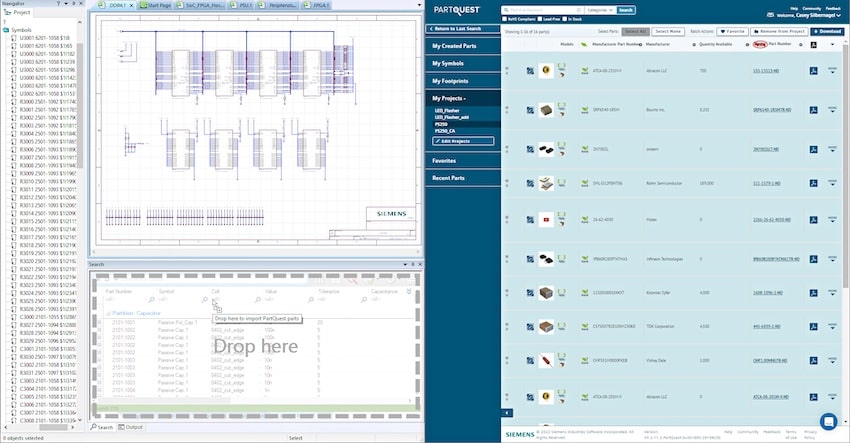
Task: Open datasheet PDF for the Vishay Dale row
Action: click(x=813, y=361)
